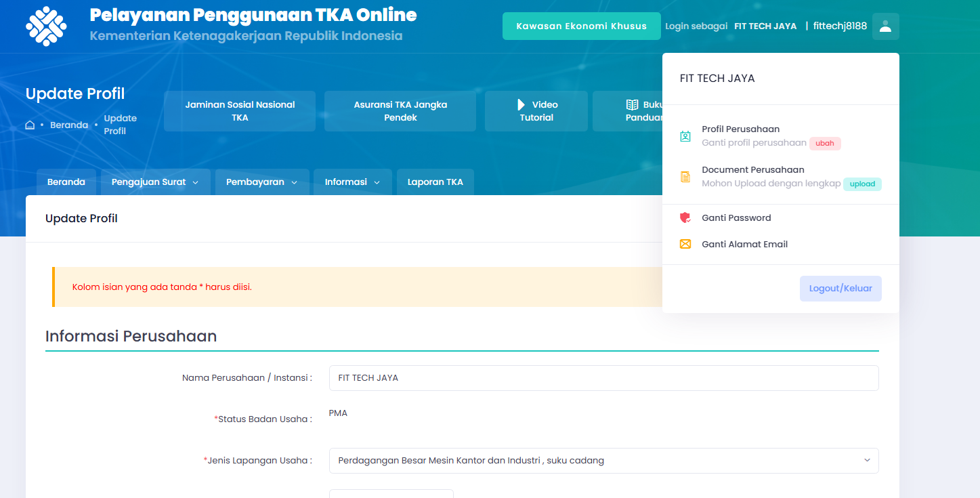Click the Logout/Keluar button
980x498 pixels.
[840, 289]
